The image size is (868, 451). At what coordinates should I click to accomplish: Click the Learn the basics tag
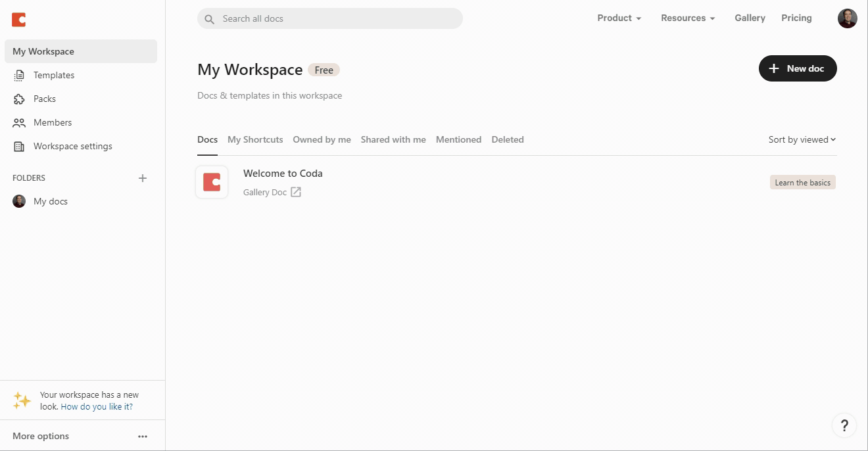(802, 182)
